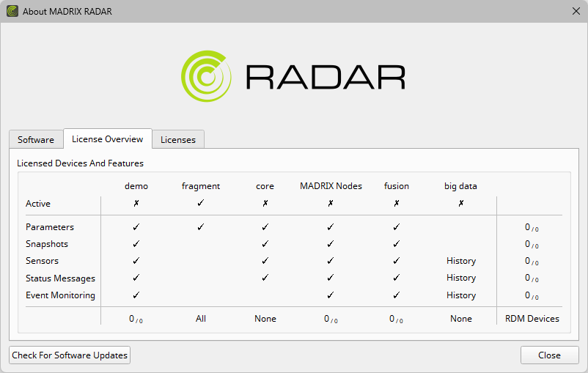The height and width of the screenshot is (373, 588).
Task: Click the demo Status Messages checkmark
Action: click(x=136, y=278)
